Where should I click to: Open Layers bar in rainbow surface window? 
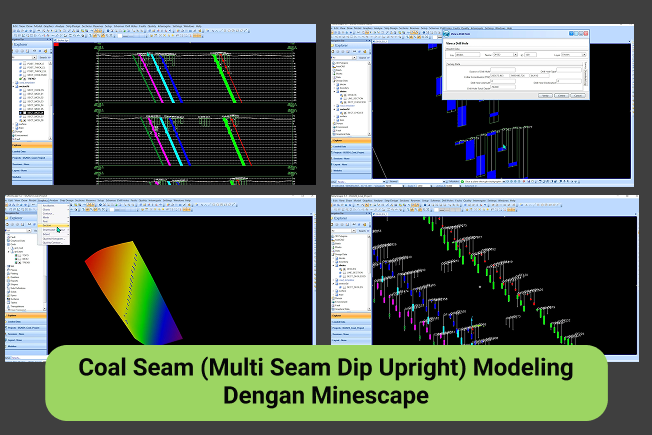pyautogui.click(x=26, y=340)
